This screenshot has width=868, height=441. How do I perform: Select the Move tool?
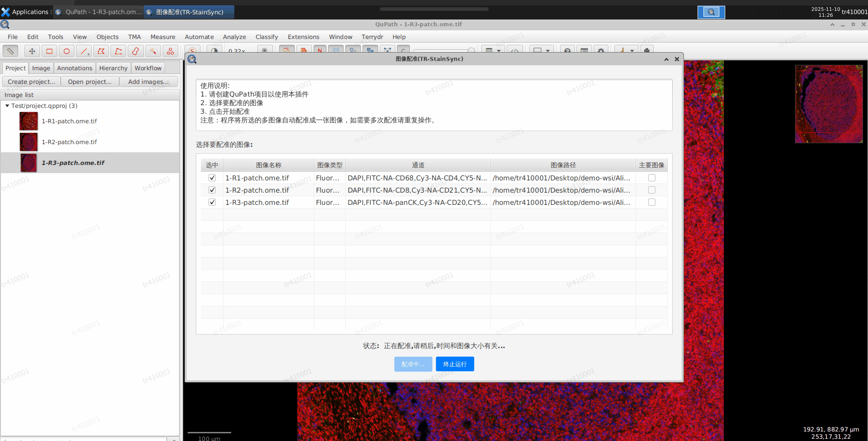pos(32,51)
